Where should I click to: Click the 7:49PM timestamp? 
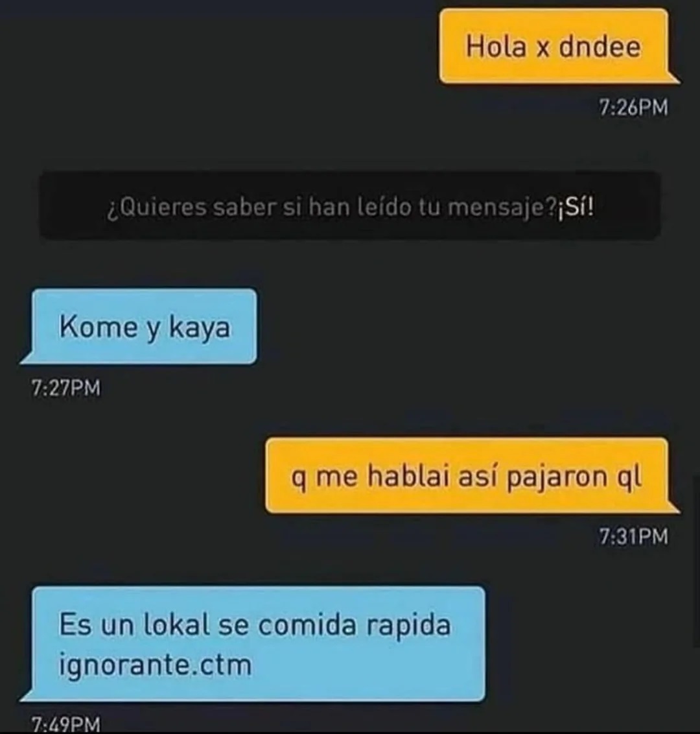click(x=66, y=724)
